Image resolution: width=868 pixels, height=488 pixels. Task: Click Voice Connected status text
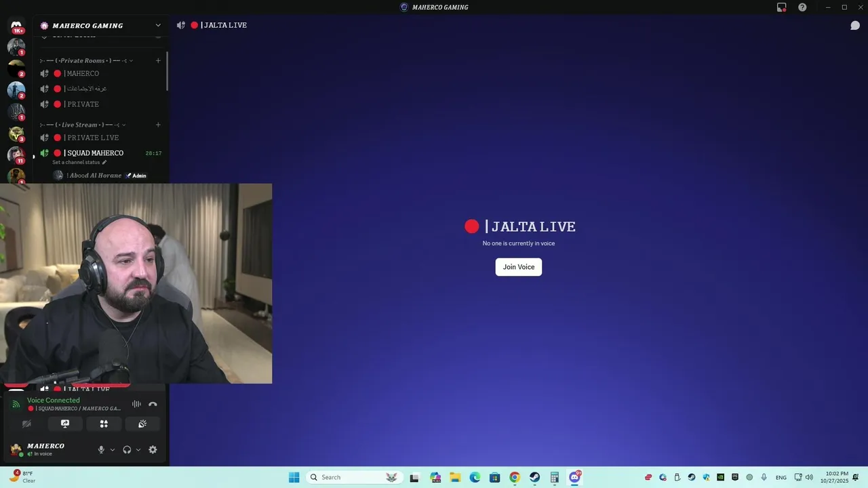(x=54, y=401)
